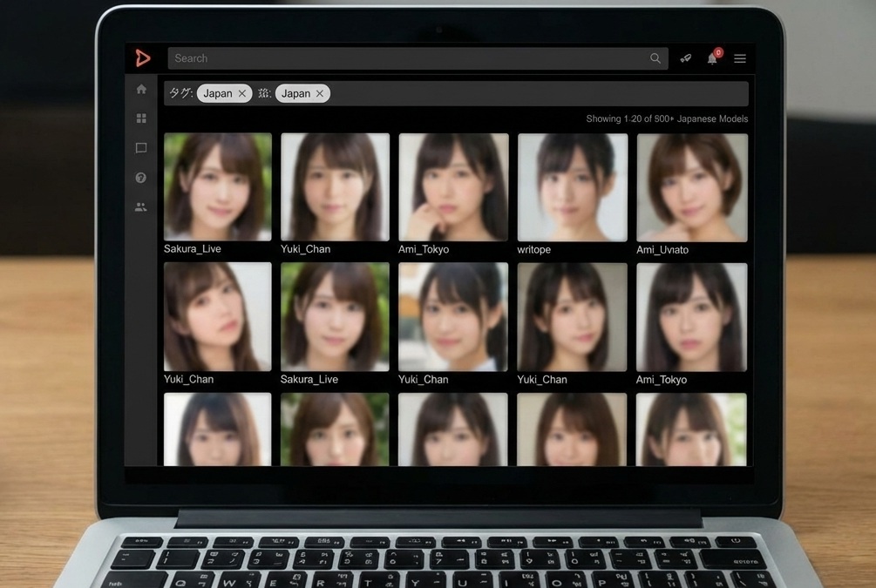Open the Ami_Uvnato profile thumbnail
876x588 pixels.
[x=691, y=186]
